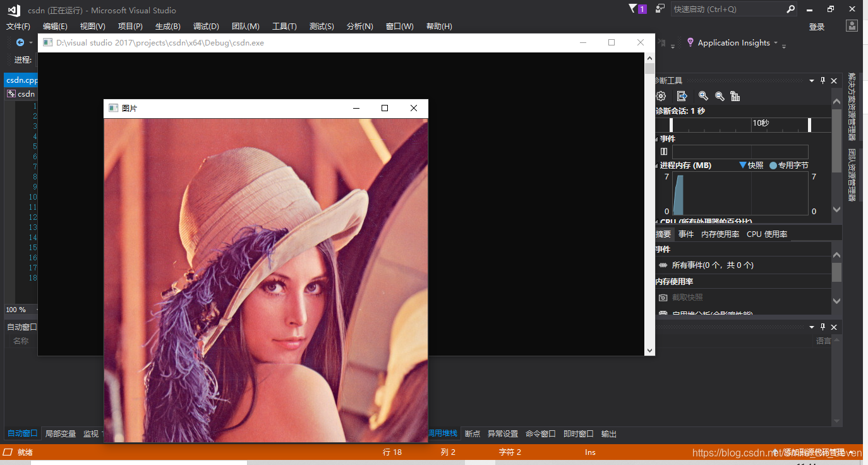This screenshot has width=868, height=465.
Task: Click the account avatar icon beside 登录
Action: click(852, 27)
